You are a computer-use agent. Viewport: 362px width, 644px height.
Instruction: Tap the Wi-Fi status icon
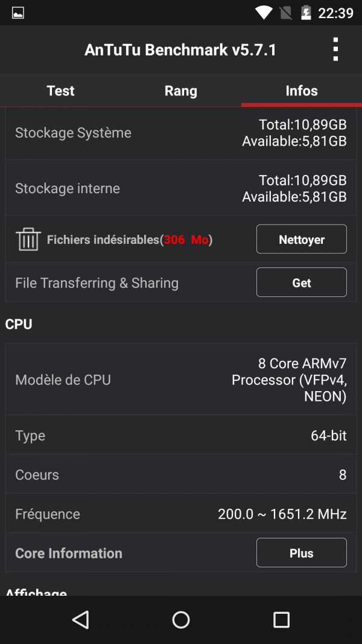[x=264, y=13]
